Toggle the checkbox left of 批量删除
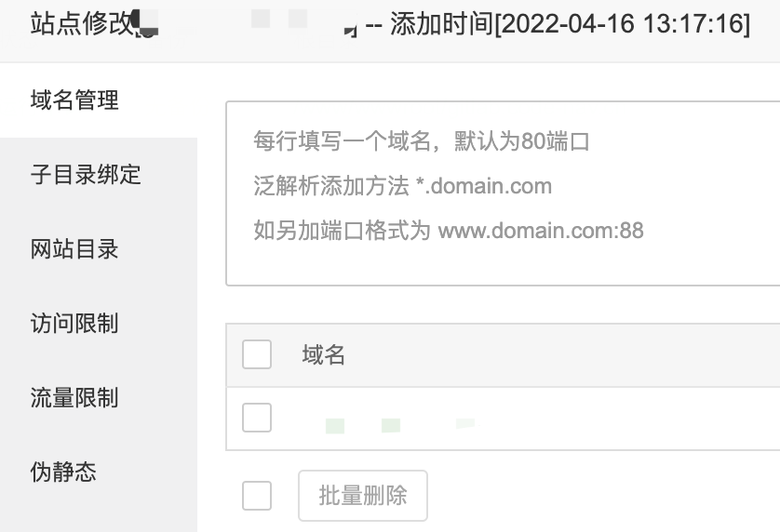Viewport: 780px width, 532px height. click(x=257, y=496)
